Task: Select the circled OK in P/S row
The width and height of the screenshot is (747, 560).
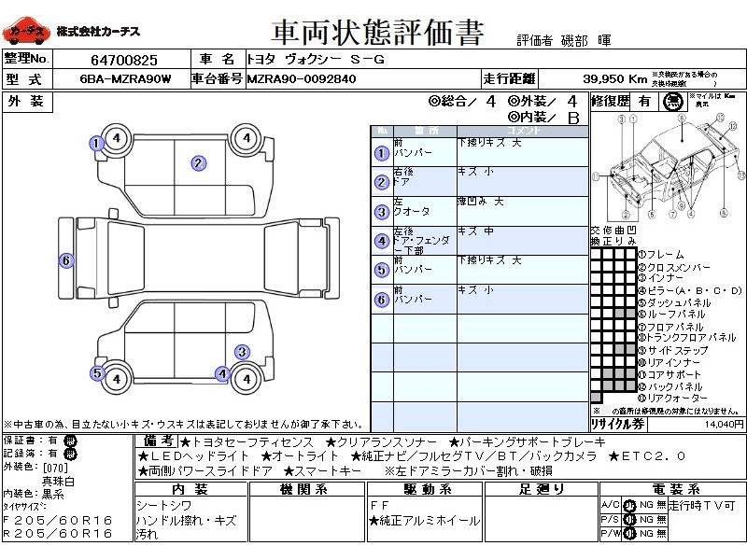Action: [x=629, y=520]
